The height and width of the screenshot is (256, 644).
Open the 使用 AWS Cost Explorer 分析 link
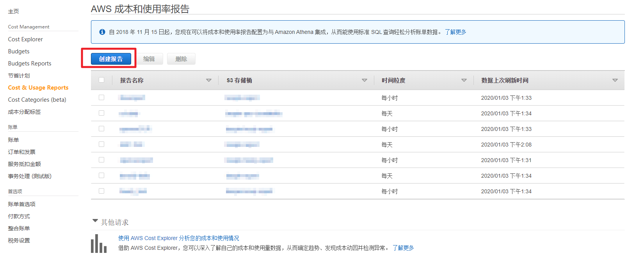[x=179, y=238]
